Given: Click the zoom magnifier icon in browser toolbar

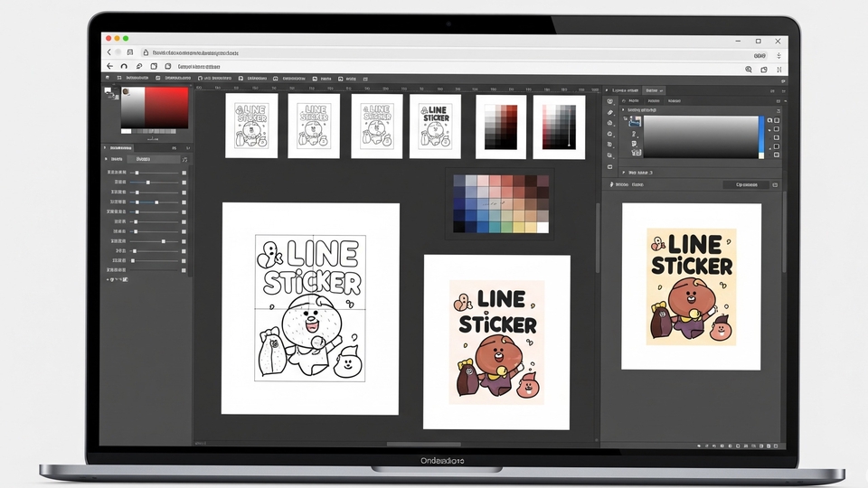Looking at the screenshot, I should pyautogui.click(x=749, y=68).
